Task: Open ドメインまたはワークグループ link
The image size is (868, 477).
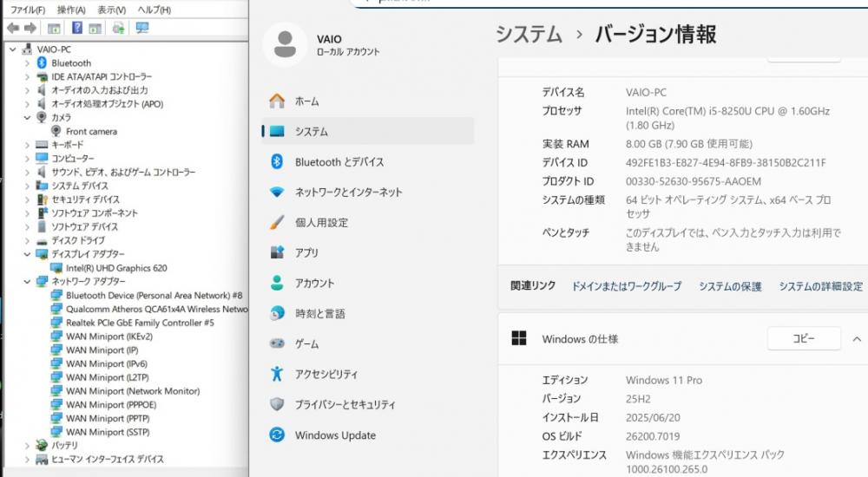Action: pos(626,286)
